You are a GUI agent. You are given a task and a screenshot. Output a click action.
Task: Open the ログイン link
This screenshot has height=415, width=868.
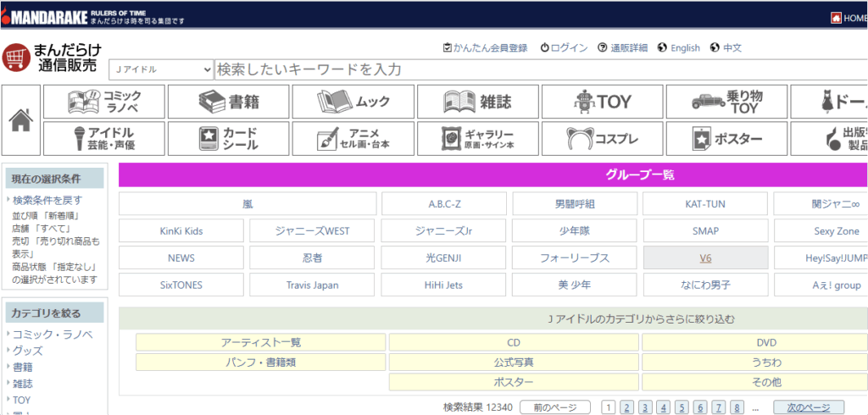point(570,48)
